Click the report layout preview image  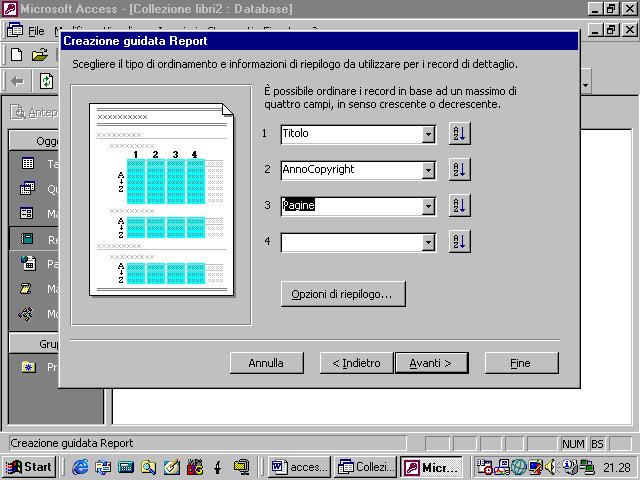point(161,200)
